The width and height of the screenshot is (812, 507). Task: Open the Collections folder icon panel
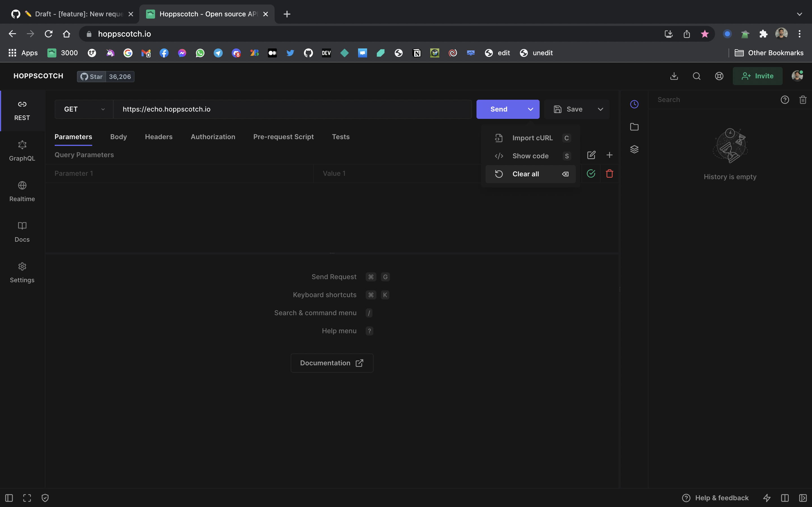634,127
